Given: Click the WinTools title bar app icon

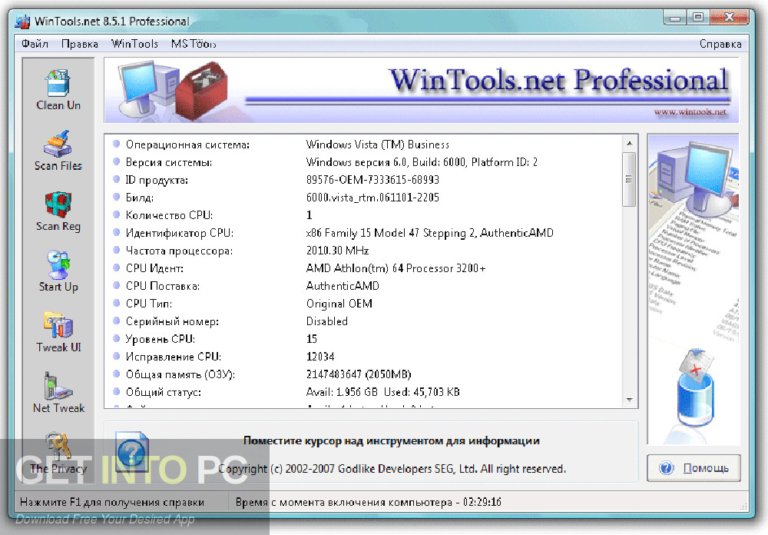Looking at the screenshot, I should (x=22, y=22).
